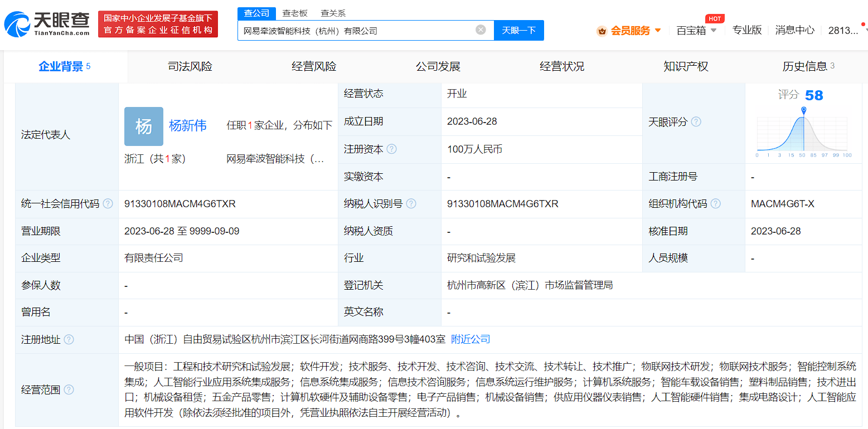The image size is (868, 429).
Task: Click help icon beside 组织机构代码
Action: pyautogui.click(x=715, y=204)
